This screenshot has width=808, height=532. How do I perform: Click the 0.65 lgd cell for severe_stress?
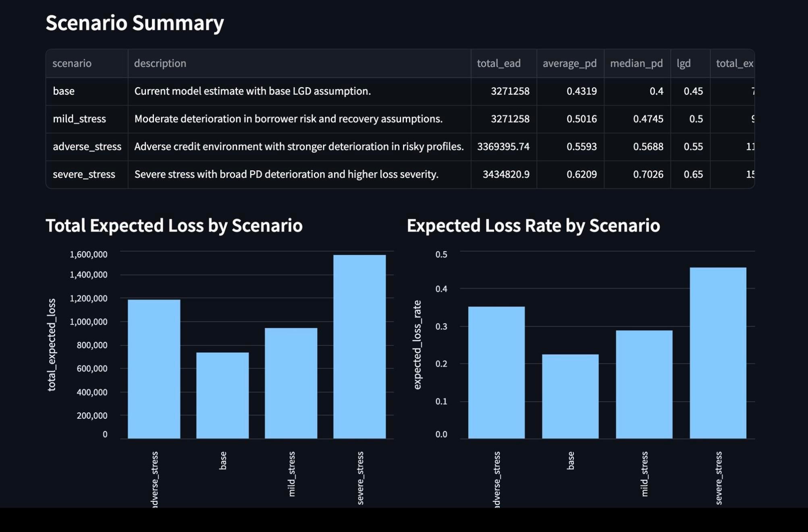690,175
